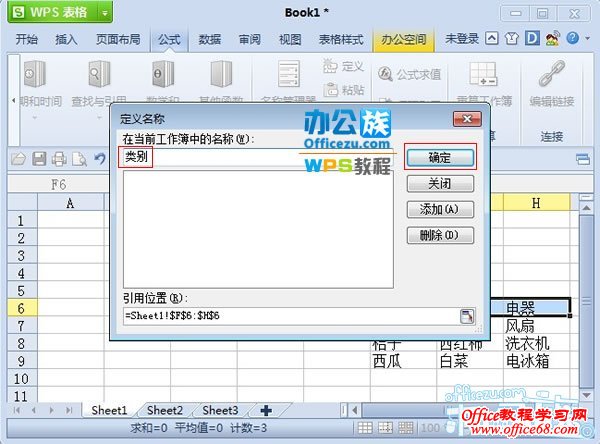
Task: Select the 公式 ribbon tab
Action: (169, 39)
